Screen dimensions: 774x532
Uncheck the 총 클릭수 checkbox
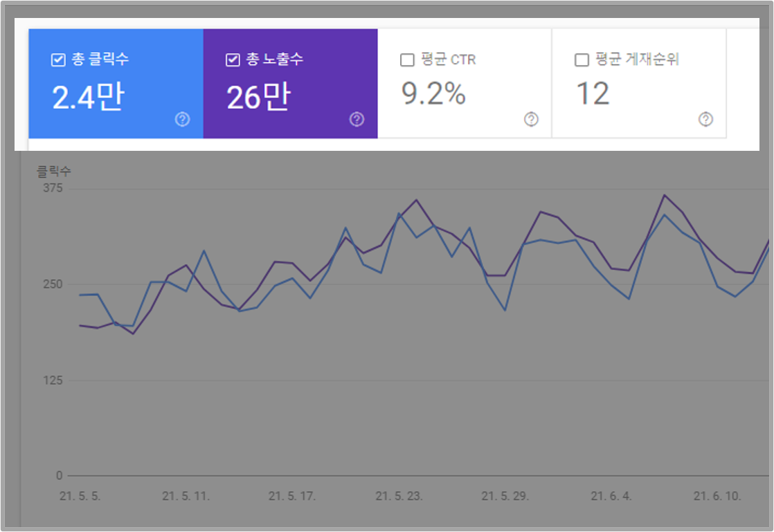click(x=57, y=58)
